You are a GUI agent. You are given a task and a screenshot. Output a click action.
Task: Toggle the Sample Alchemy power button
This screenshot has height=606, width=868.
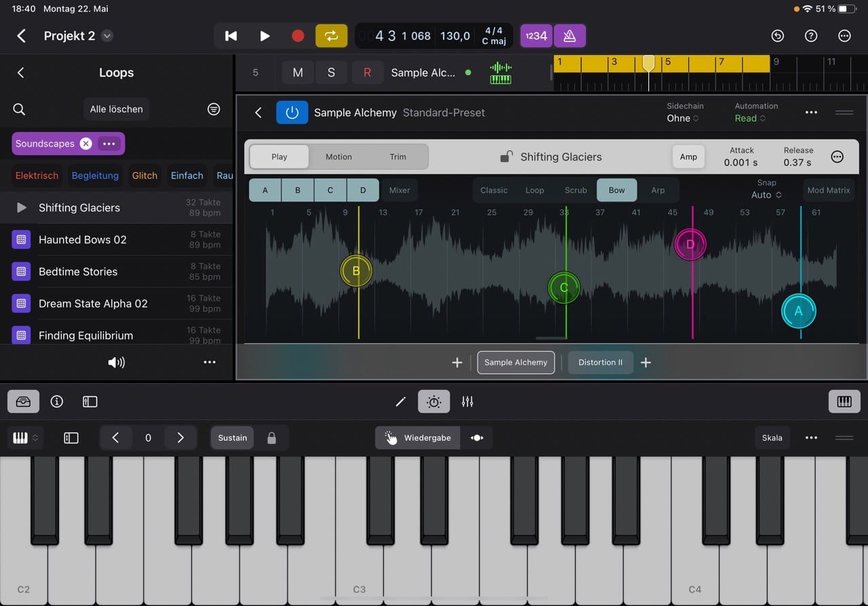pos(292,113)
